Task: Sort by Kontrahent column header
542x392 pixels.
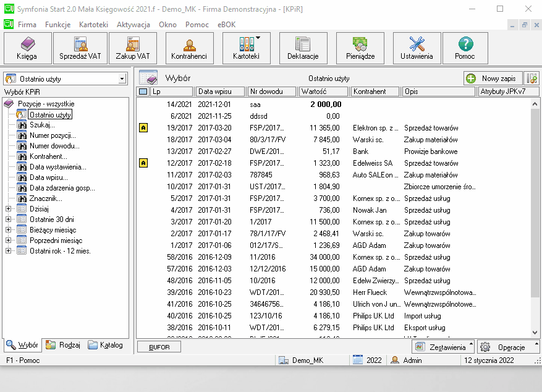Action: [x=375, y=92]
